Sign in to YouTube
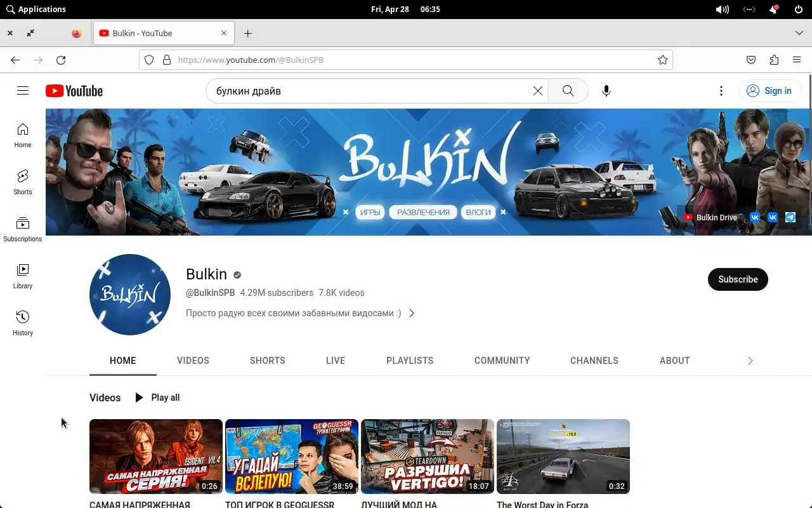 click(769, 91)
